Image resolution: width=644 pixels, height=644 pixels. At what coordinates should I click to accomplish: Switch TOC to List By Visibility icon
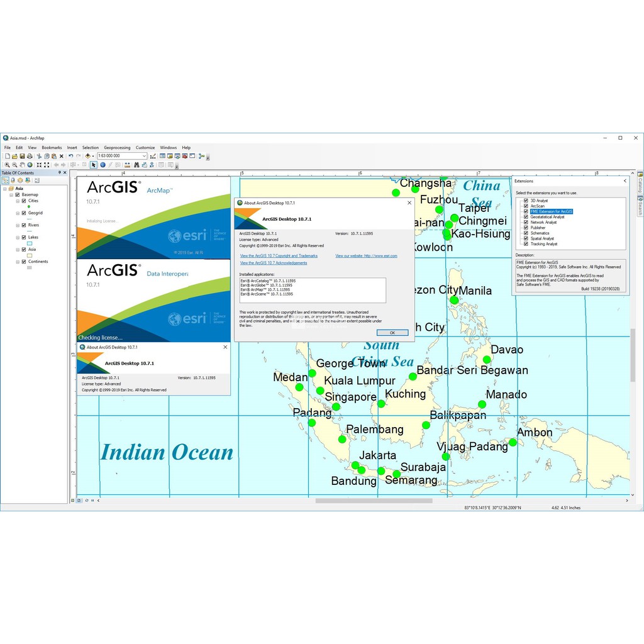click(x=19, y=180)
